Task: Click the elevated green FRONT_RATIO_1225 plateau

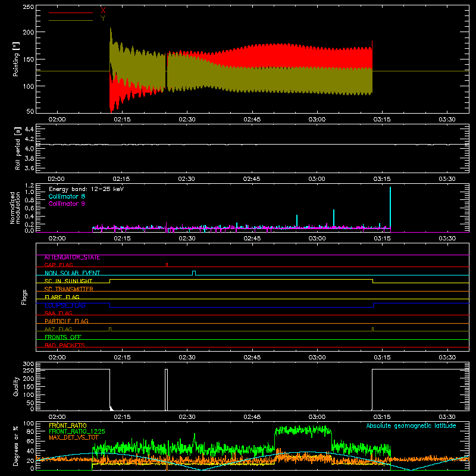Action: (303, 430)
